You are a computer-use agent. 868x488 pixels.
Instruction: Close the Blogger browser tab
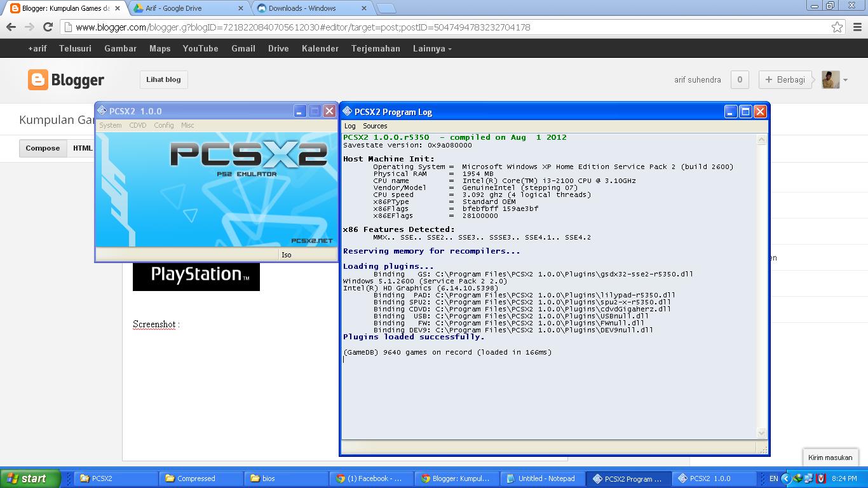tap(118, 8)
